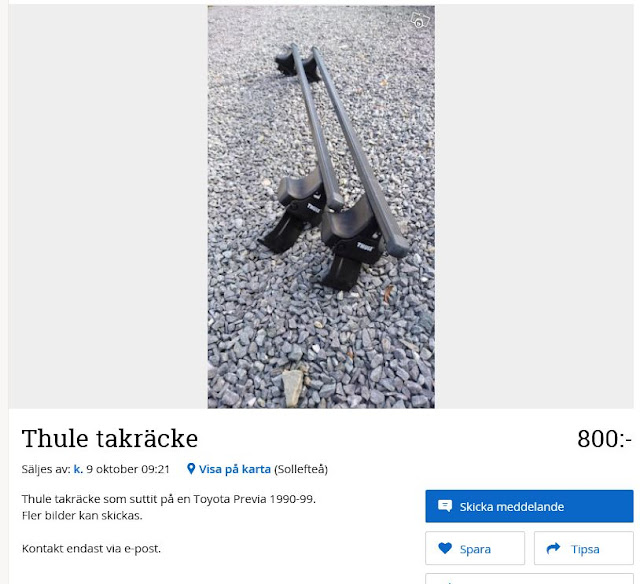Screen dimensions: 640x584
Task: Click the heart icon to save the ad
Action: (x=445, y=548)
